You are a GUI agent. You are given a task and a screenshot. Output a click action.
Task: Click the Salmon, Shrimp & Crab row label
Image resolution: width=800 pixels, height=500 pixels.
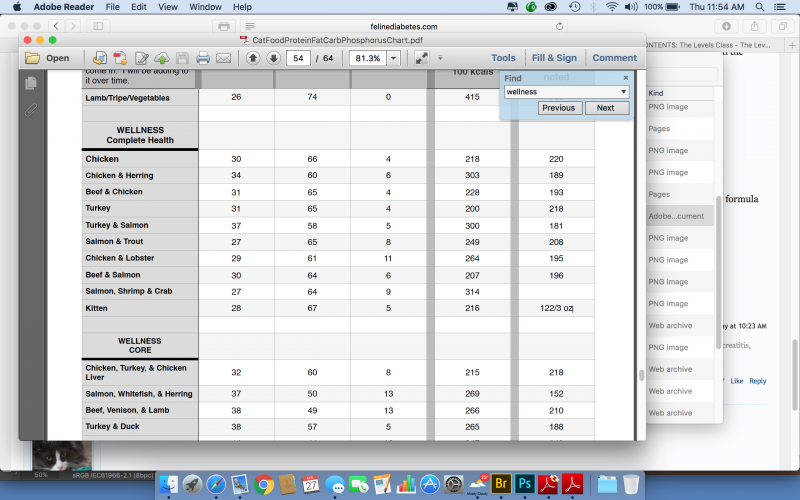pos(129,291)
